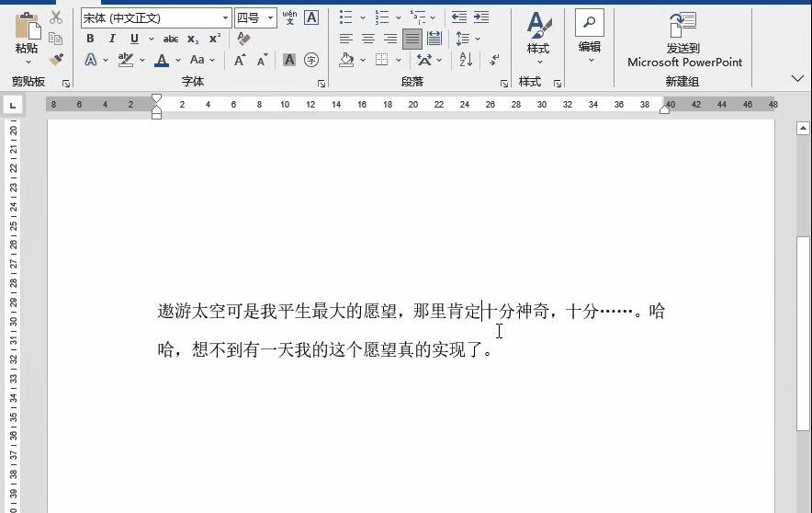The width and height of the screenshot is (812, 513).
Task: Click the vertical scroll up arrow
Action: [803, 128]
